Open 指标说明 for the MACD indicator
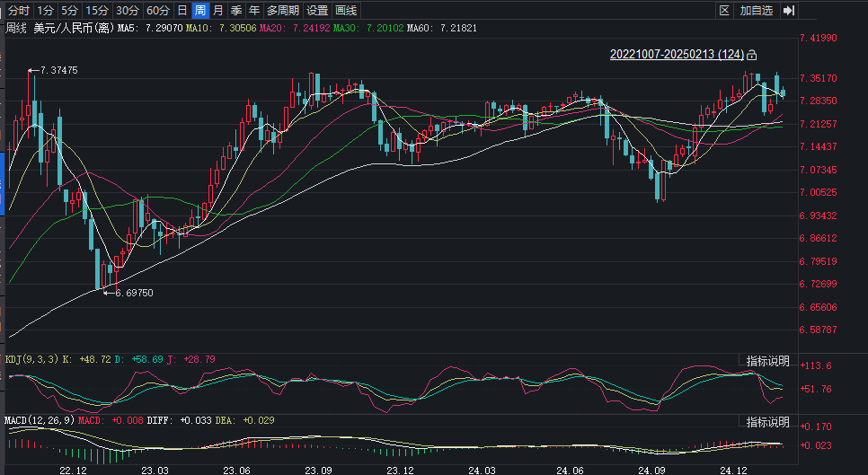This screenshot has height=475, width=868. pos(768,422)
